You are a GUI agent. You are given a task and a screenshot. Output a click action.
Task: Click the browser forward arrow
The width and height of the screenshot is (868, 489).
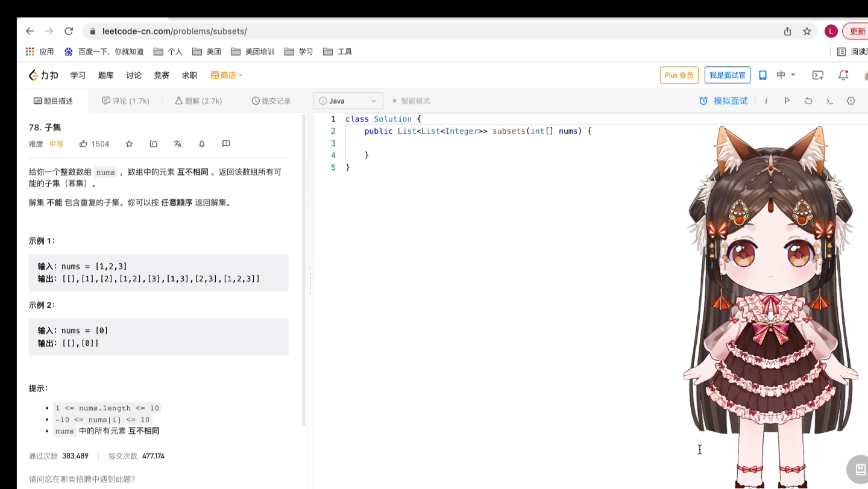coord(49,31)
